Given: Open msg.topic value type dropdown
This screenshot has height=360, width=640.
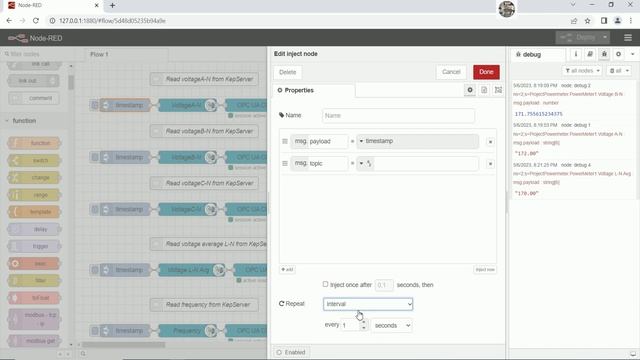Looking at the screenshot, I should (366, 164).
